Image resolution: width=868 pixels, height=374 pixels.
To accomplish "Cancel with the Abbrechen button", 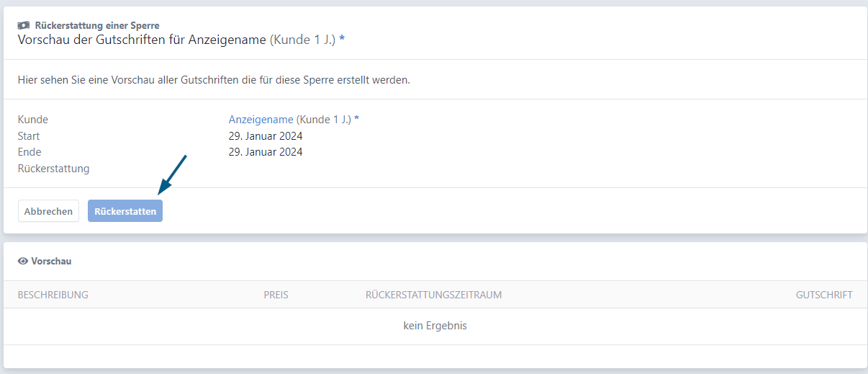I will pyautogui.click(x=48, y=211).
